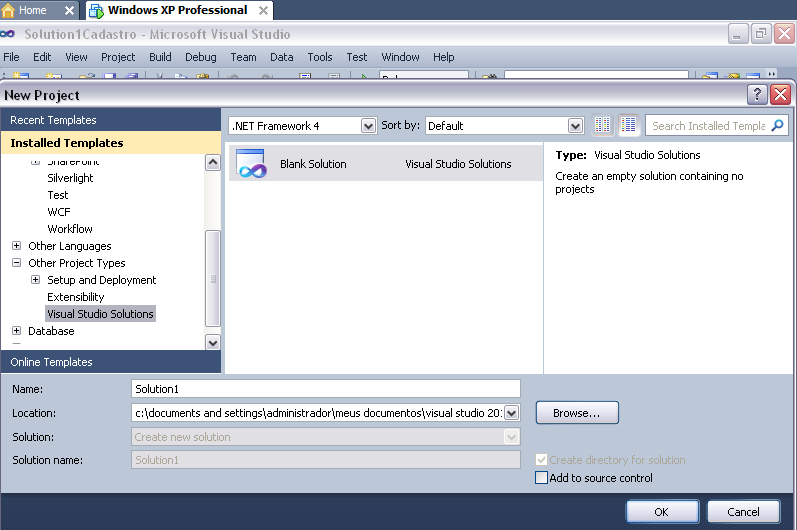Viewport: 797px width, 530px height.
Task: Click the tree scroll up arrow
Action: pyautogui.click(x=213, y=163)
